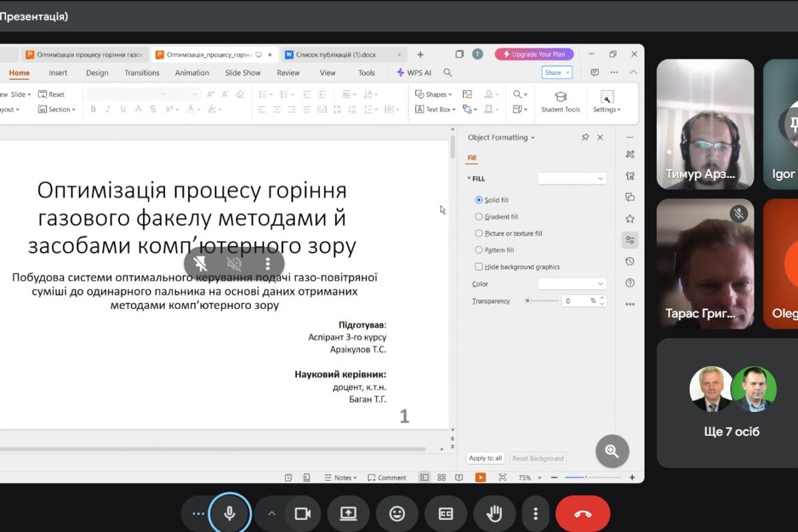Select the Gradient fill radio button

479,217
